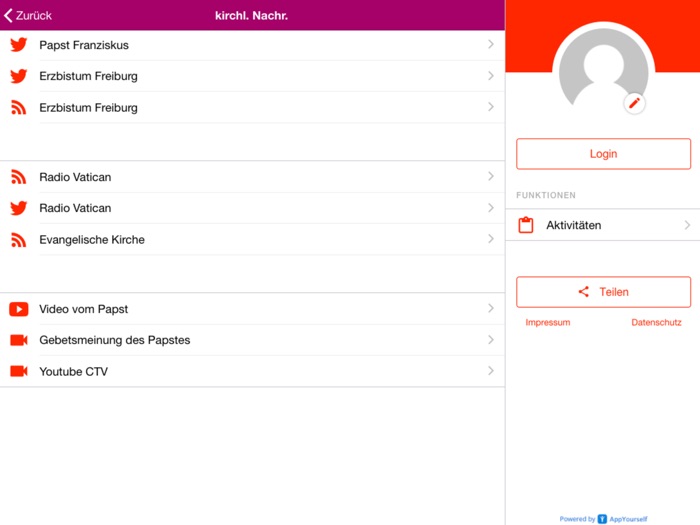Go back with the Zurück button
This screenshot has width=700, height=525.
coord(28,16)
